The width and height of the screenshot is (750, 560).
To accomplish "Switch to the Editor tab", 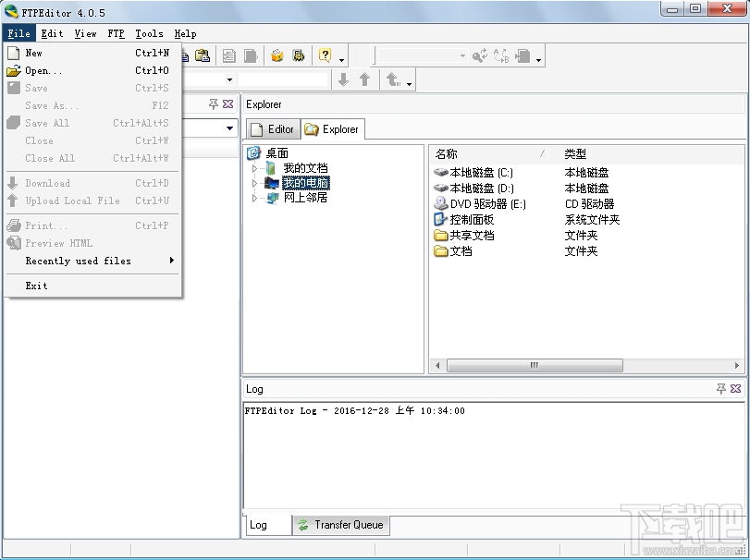I will 273,129.
